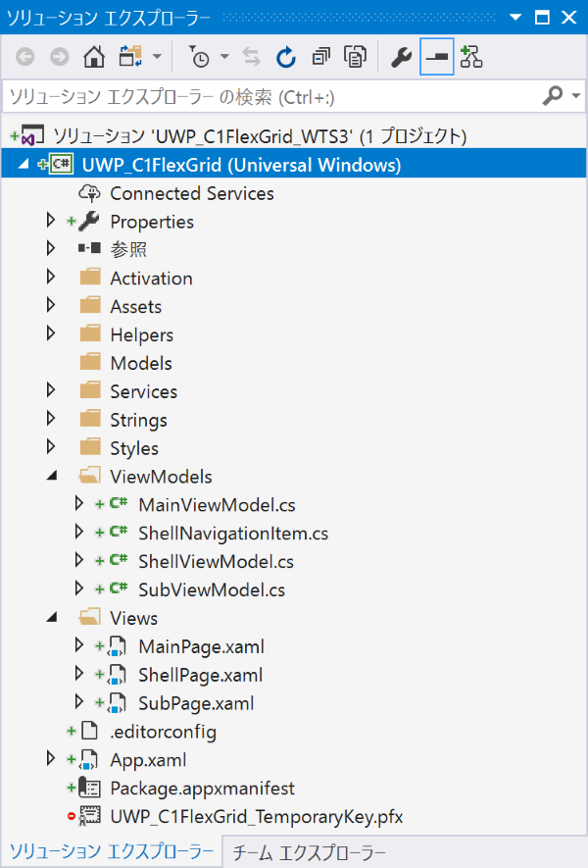Viewport: 588px width, 868px height.
Task: Expand the Assets folder
Action: point(50,304)
